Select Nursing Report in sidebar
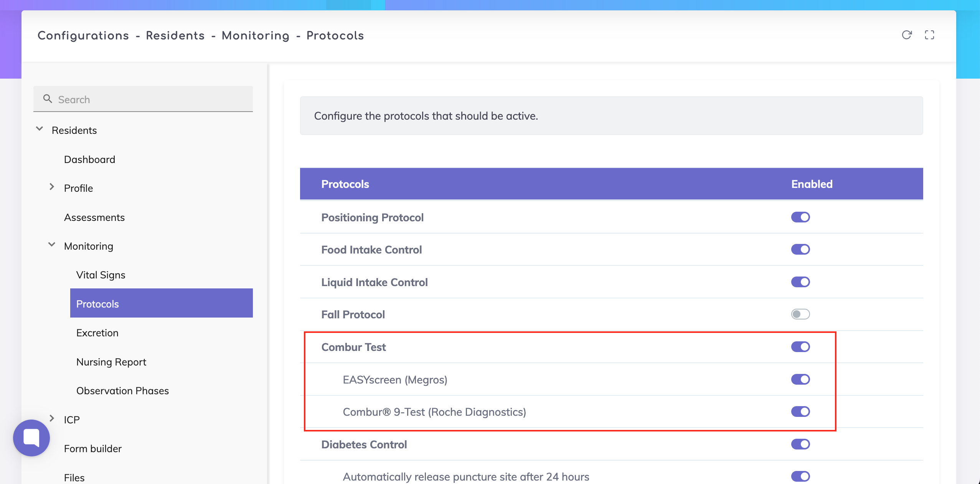The height and width of the screenshot is (484, 980). [111, 362]
